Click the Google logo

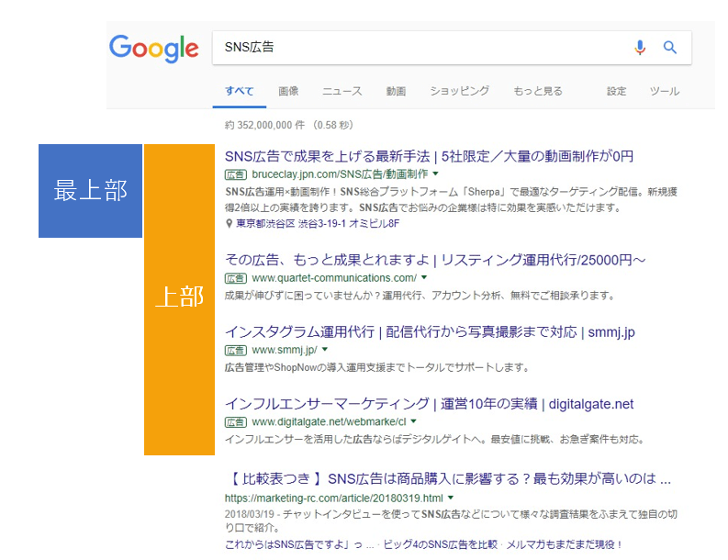153,48
